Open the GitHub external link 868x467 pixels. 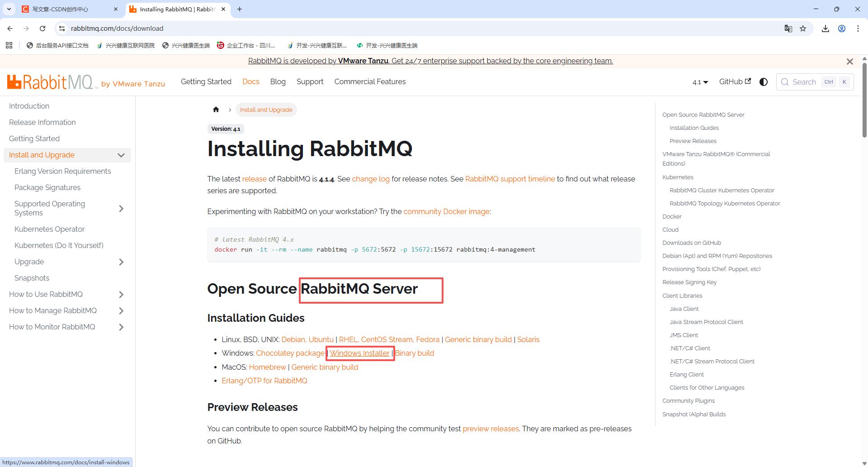pos(735,81)
